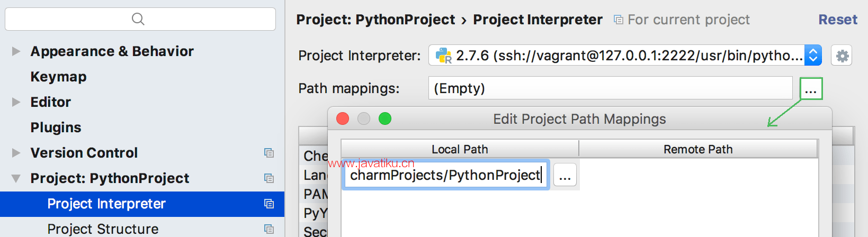Click Editor label in sidebar

coord(50,102)
